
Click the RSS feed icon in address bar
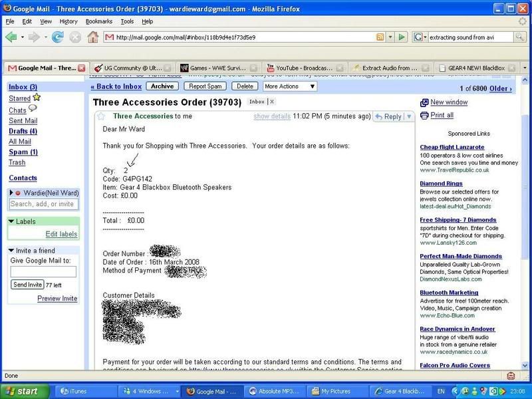coord(380,37)
